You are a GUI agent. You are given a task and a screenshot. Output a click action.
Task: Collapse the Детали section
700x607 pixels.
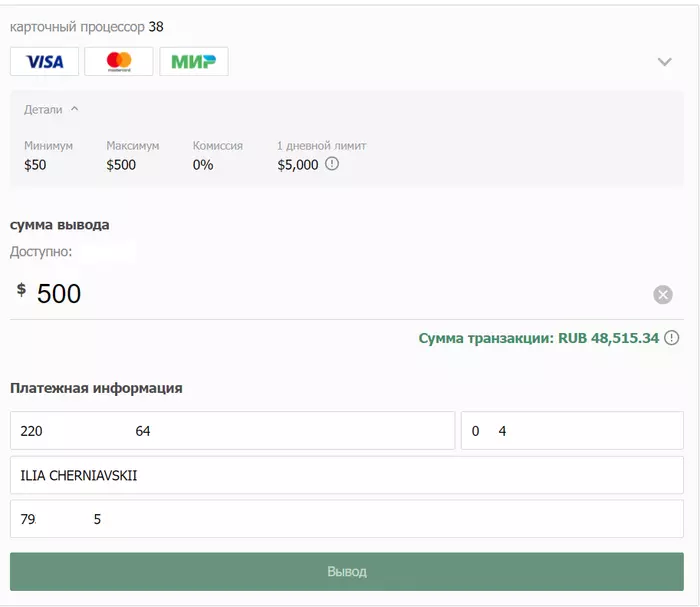click(x=51, y=109)
